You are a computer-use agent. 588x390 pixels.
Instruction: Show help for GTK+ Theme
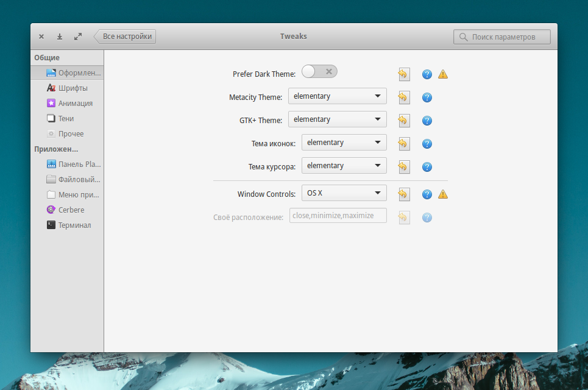coord(427,121)
